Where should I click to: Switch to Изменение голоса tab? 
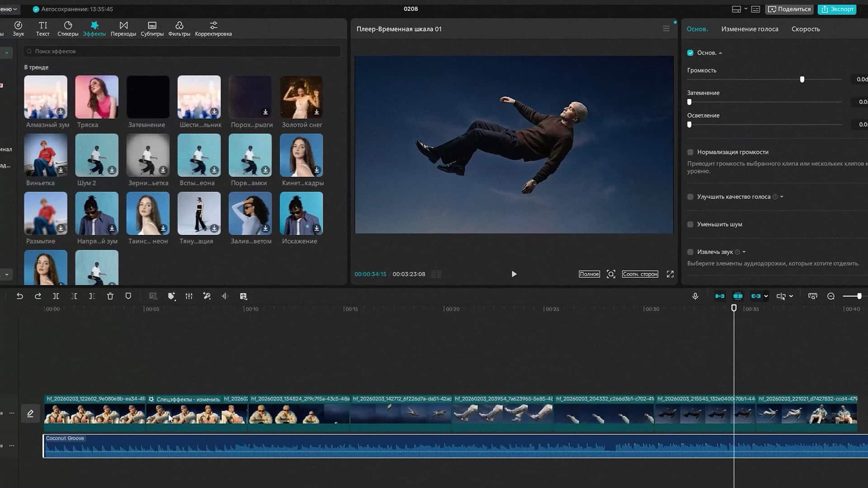coord(750,29)
